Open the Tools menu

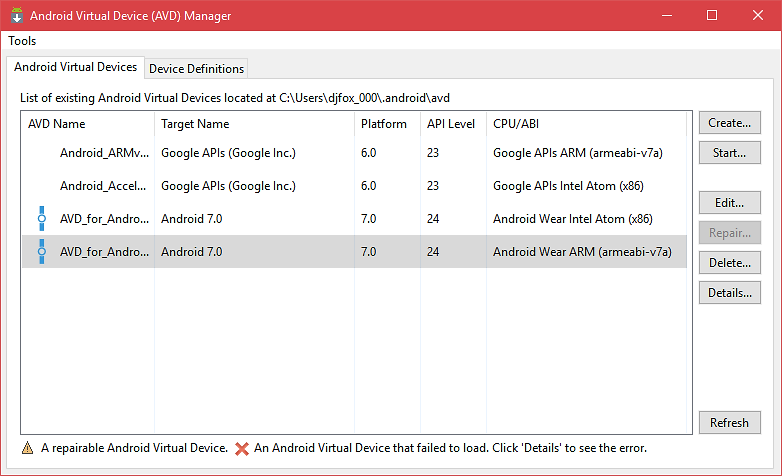pyautogui.click(x=22, y=41)
